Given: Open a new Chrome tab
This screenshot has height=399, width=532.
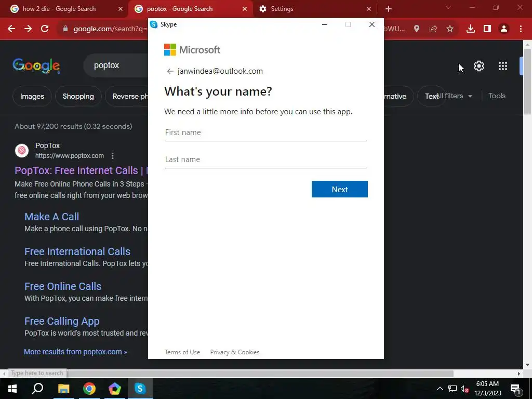Looking at the screenshot, I should pyautogui.click(x=389, y=9).
